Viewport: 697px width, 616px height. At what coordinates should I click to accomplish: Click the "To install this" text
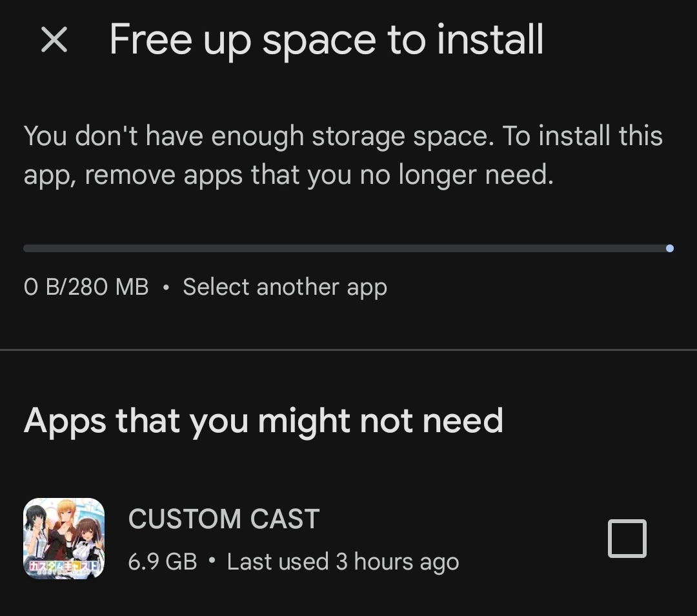pyautogui.click(x=583, y=136)
